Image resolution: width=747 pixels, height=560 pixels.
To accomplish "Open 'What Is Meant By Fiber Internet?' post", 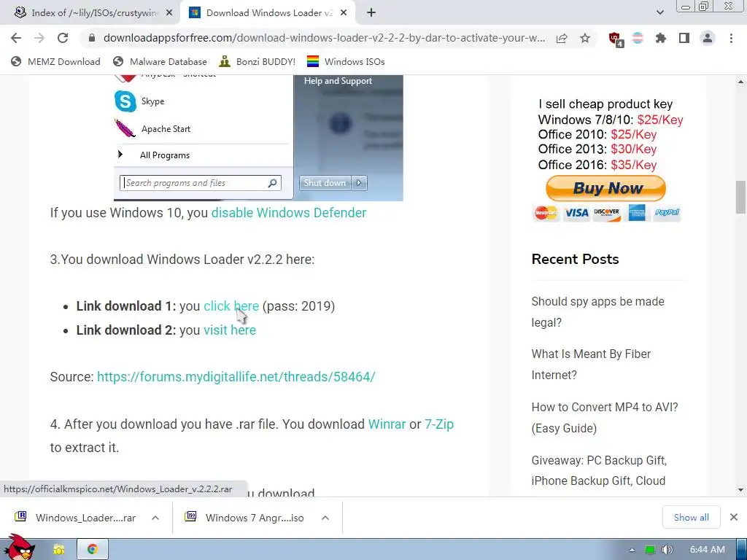I will pos(591,365).
